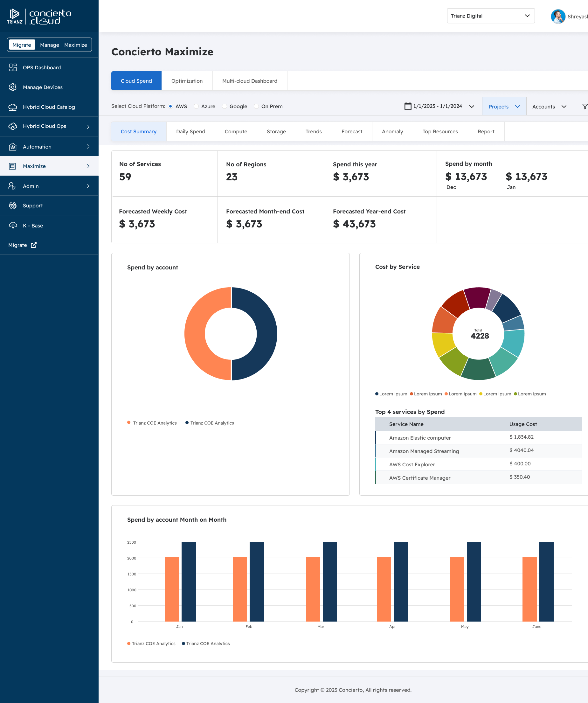Screen dimensions: 588x703
Task: Click the calendar icon beside the date range
Action: pos(407,106)
